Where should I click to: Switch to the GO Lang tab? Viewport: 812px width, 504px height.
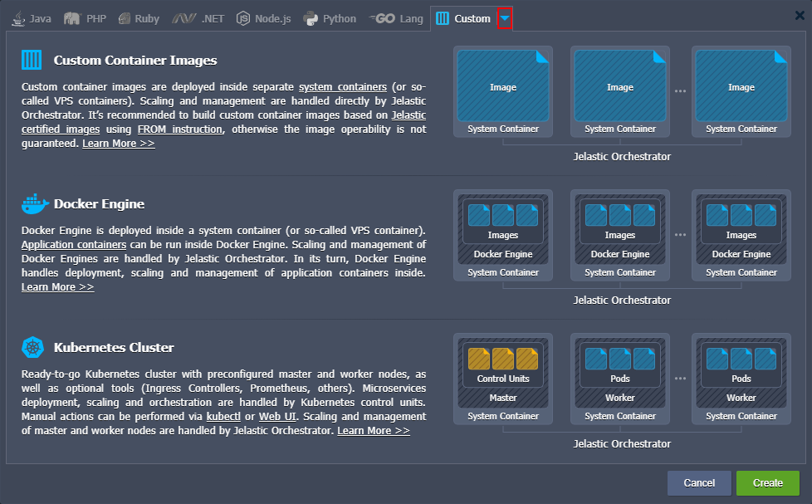[x=396, y=18]
